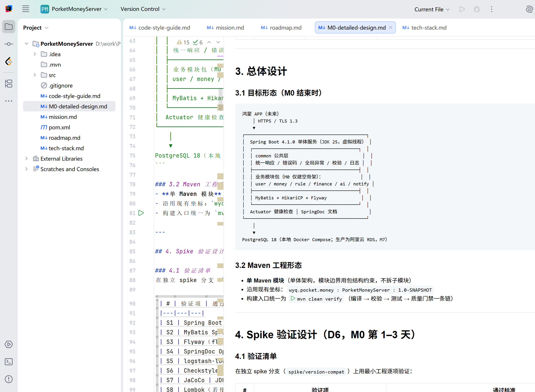The image size is (535, 392).
Task: Click the '3.2 Maven 工程形态' preview heading
Action: coord(268,265)
